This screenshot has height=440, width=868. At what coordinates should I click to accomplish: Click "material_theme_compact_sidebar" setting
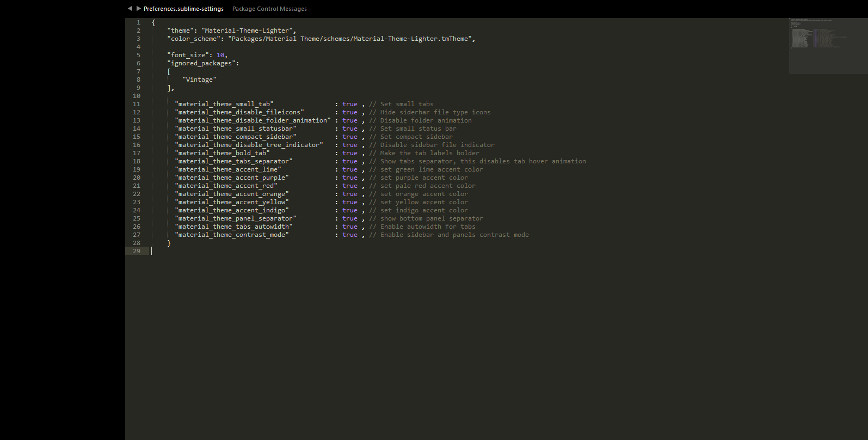[x=236, y=137]
